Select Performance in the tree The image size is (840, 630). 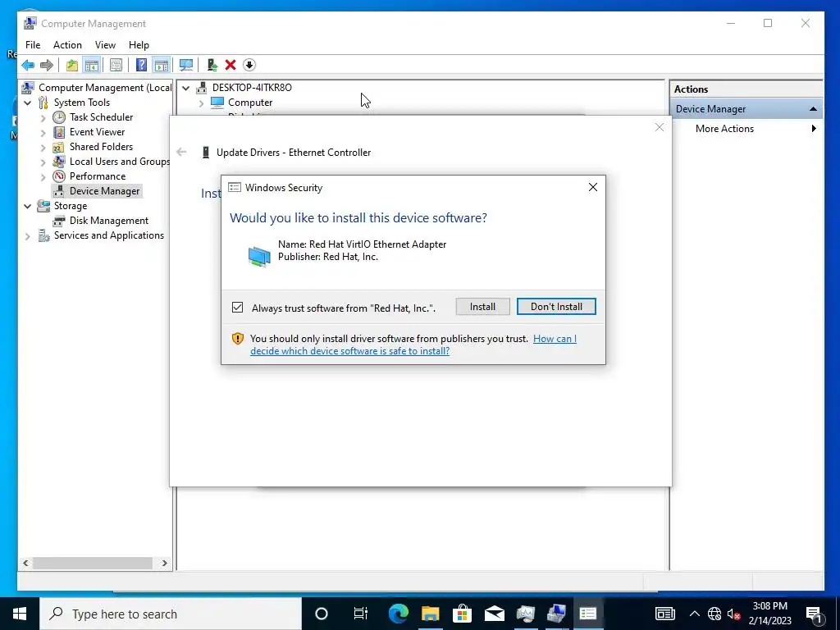pyautogui.click(x=98, y=176)
